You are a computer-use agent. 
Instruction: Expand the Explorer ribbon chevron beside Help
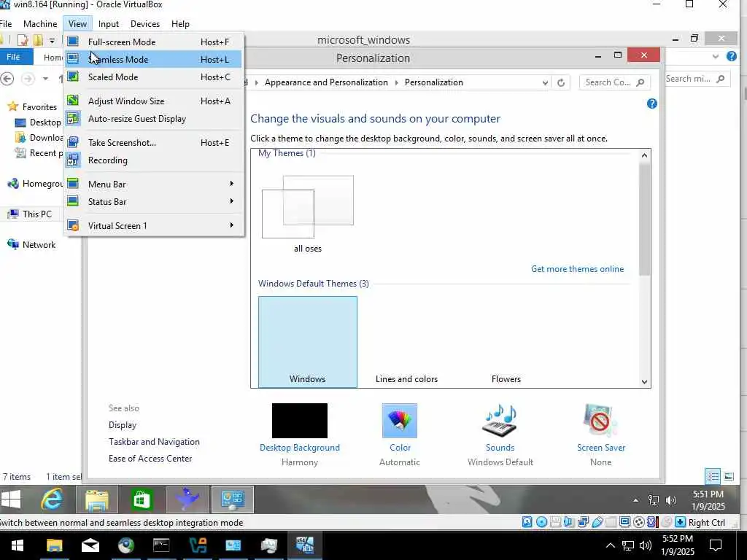click(x=715, y=57)
